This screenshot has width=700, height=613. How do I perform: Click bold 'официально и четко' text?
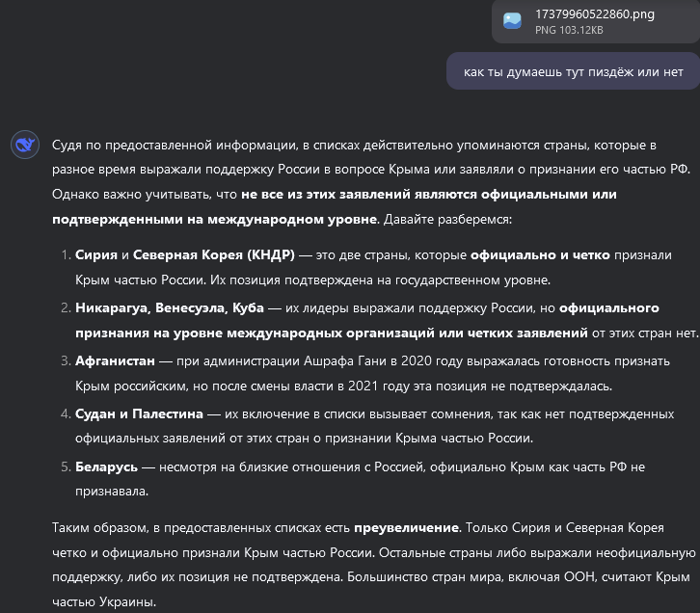pyautogui.click(x=540, y=254)
